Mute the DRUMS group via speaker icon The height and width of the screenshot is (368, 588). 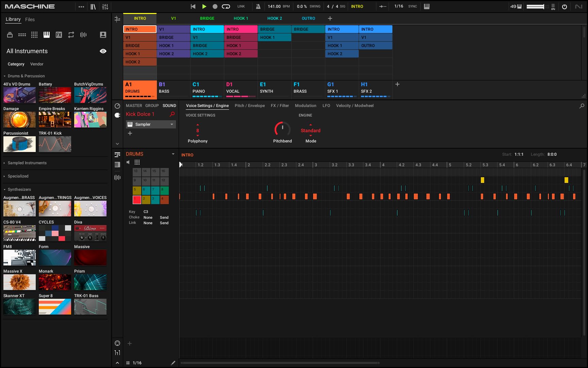[x=128, y=162]
